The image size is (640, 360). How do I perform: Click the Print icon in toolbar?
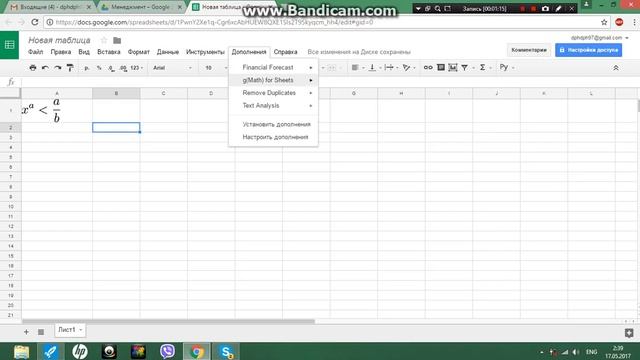[33, 68]
